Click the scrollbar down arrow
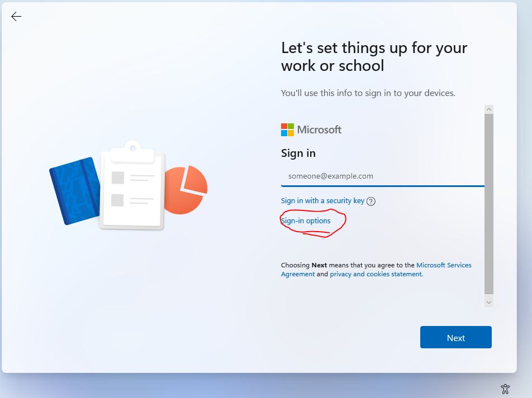Image resolution: width=532 pixels, height=398 pixels. pyautogui.click(x=489, y=302)
